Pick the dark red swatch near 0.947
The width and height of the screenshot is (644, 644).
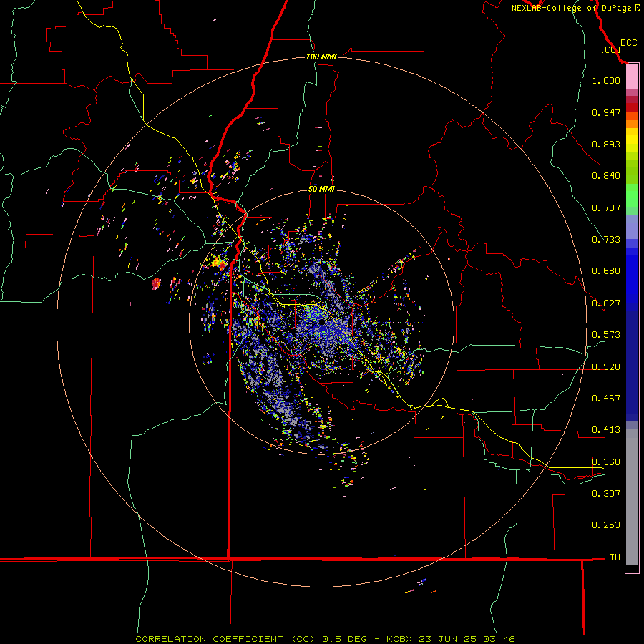click(632, 107)
